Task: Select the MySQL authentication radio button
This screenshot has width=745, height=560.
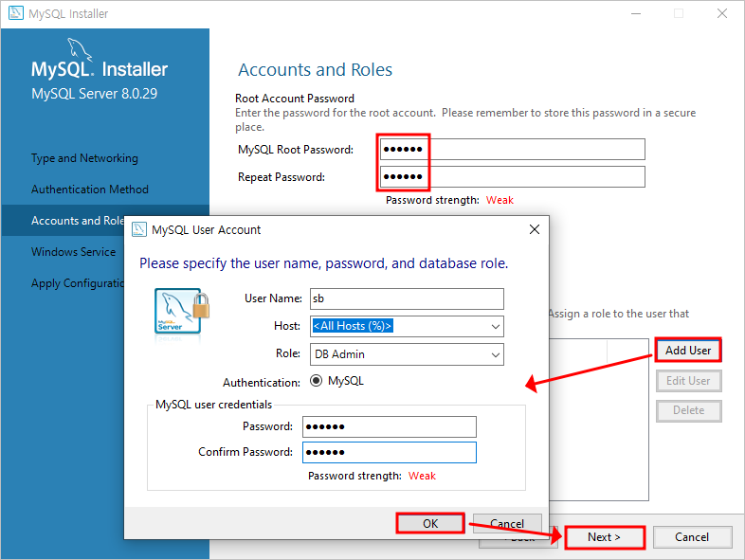Action: point(316,381)
